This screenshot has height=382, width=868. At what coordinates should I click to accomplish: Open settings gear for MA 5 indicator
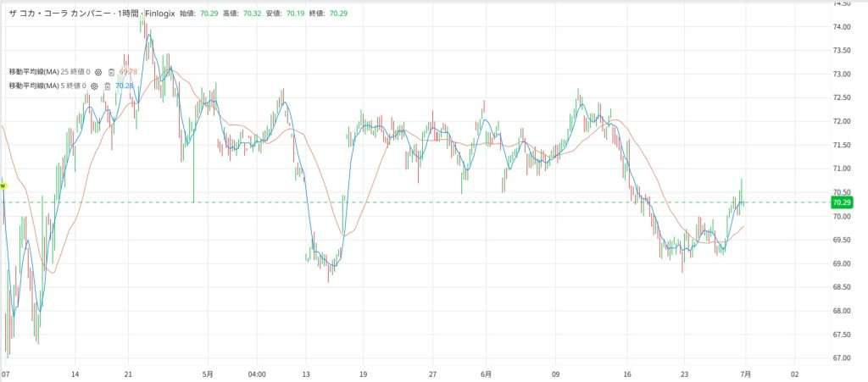[95, 86]
